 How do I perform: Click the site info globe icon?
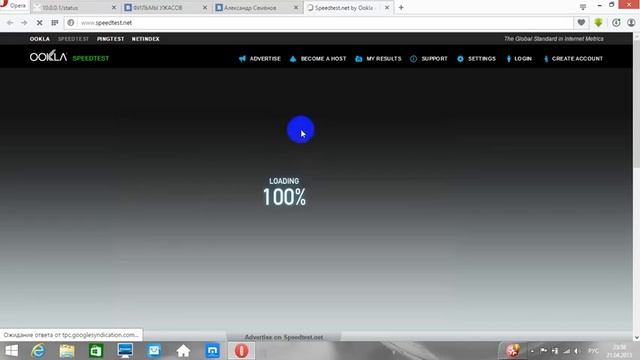tap(71, 23)
